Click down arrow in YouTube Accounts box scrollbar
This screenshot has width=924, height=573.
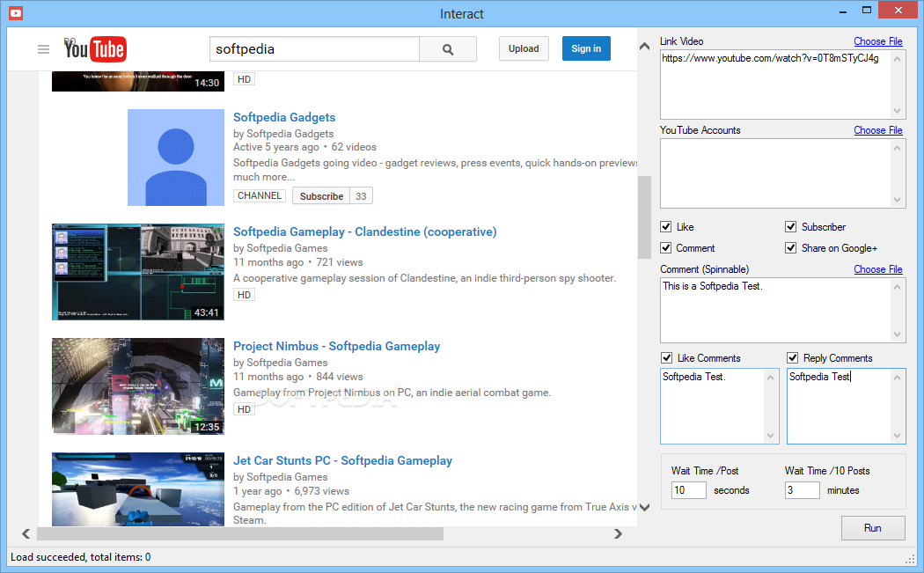(897, 199)
